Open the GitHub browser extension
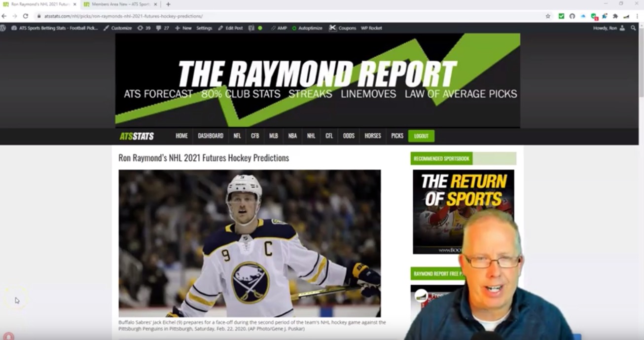 (x=572, y=16)
